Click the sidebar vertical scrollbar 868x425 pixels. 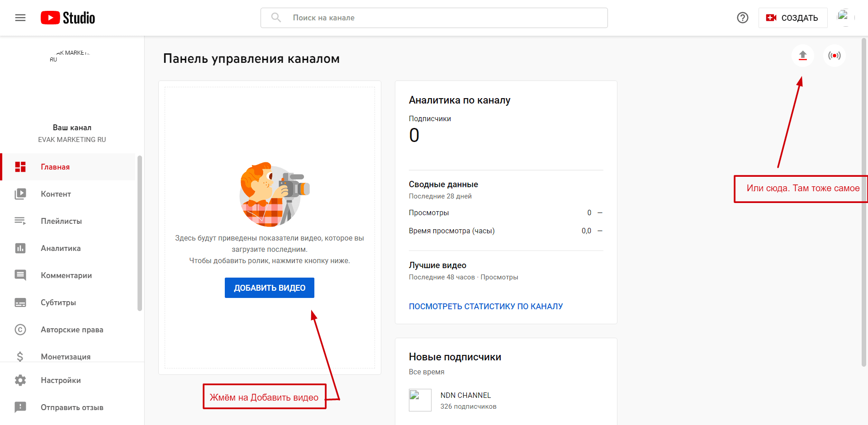[140, 233]
